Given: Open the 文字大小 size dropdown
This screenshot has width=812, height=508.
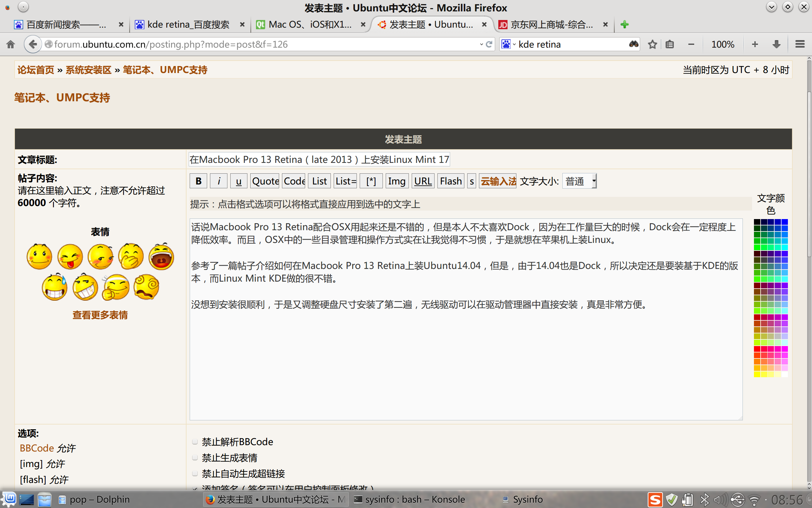Looking at the screenshot, I should pyautogui.click(x=580, y=181).
